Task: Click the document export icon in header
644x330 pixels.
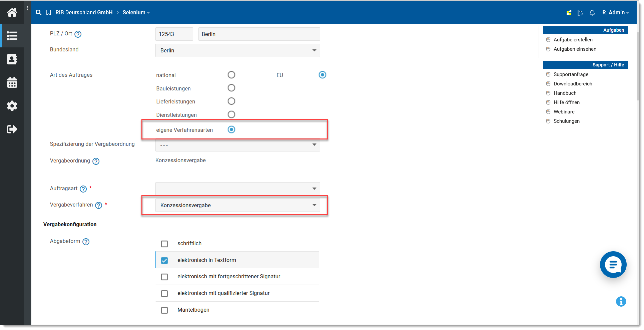Action: pos(580,13)
